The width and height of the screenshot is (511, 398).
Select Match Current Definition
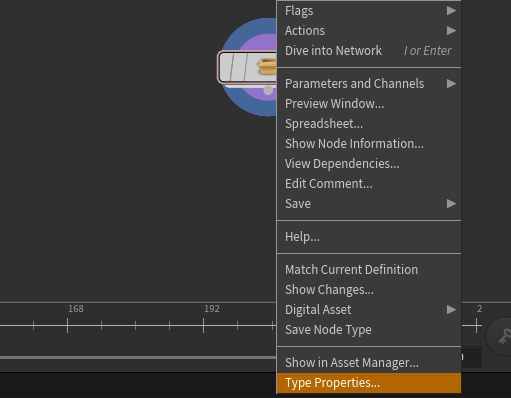click(x=369, y=270)
